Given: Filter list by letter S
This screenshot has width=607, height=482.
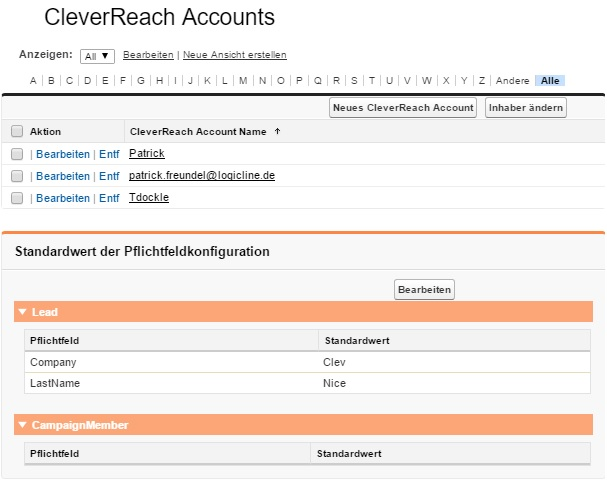Looking at the screenshot, I should (x=354, y=81).
